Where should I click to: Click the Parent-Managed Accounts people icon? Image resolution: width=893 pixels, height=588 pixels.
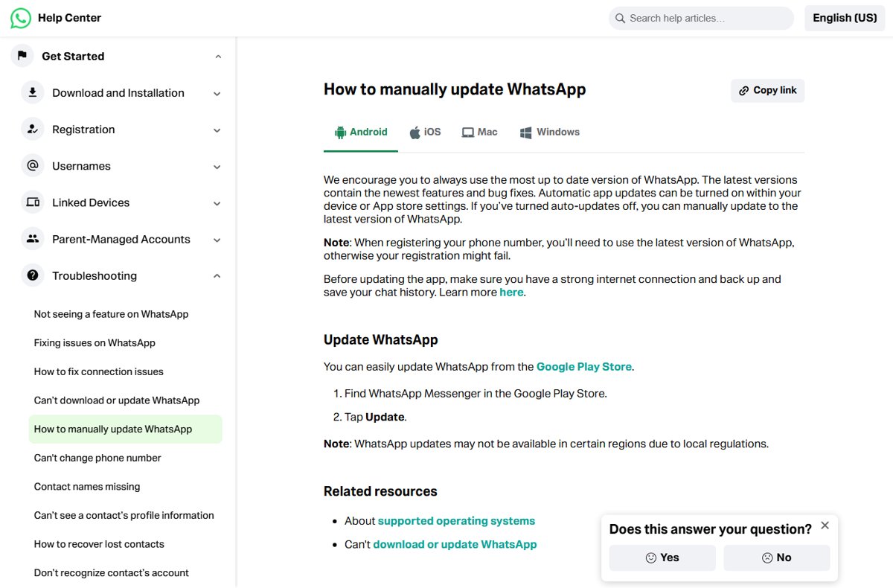(33, 238)
